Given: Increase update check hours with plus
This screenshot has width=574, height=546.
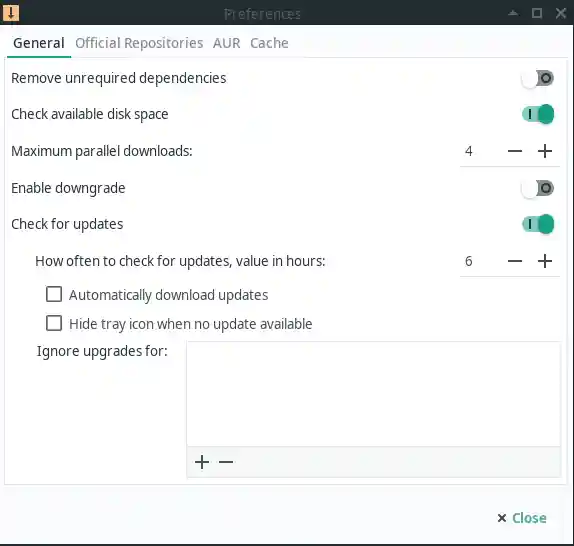Looking at the screenshot, I should pos(545,261).
